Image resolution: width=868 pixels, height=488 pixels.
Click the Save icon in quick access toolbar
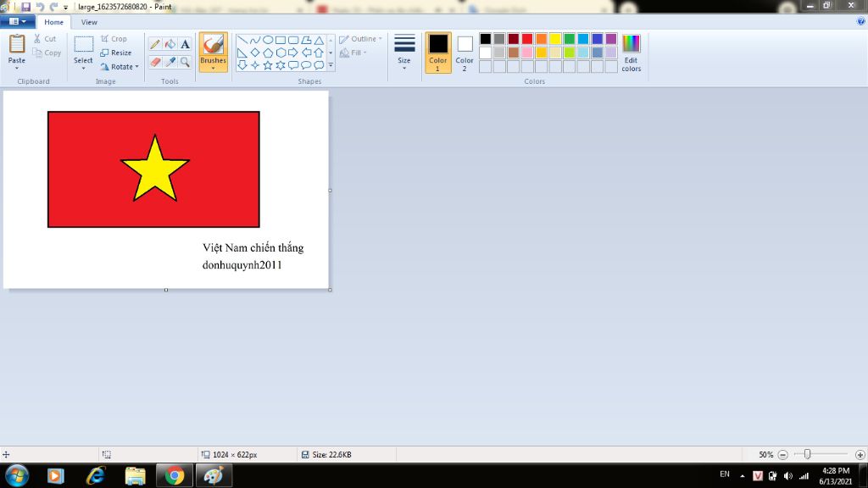26,7
